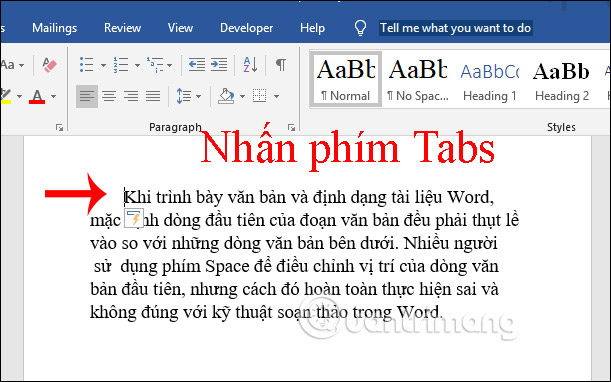This screenshot has height=382, width=611.
Task: Open line spacing dropdown arrow
Action: 198,96
